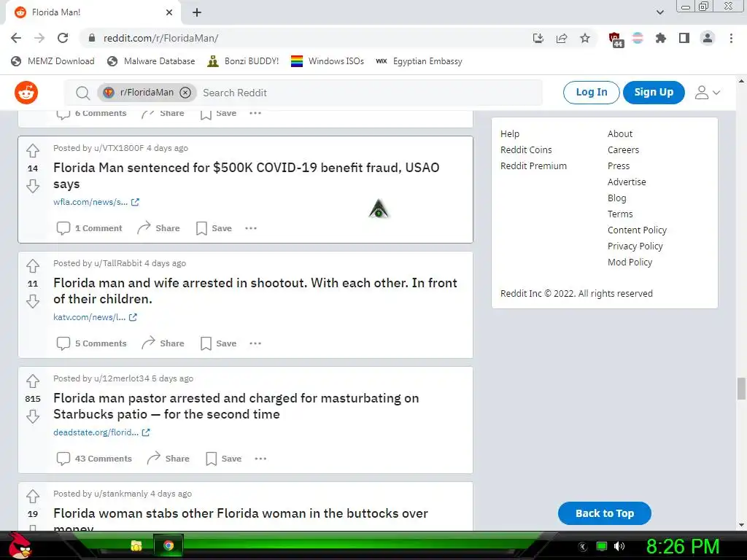
Task: Open the Chrome three-dot menu
Action: pos(731,38)
